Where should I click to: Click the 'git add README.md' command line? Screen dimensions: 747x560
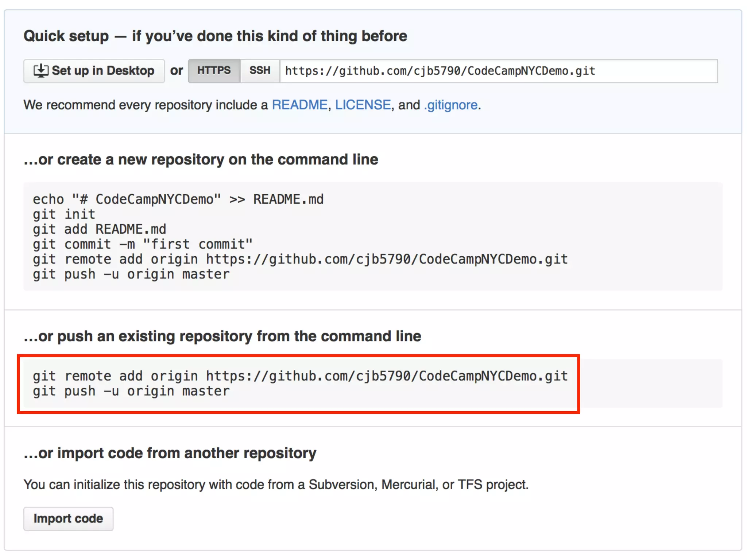(100, 229)
